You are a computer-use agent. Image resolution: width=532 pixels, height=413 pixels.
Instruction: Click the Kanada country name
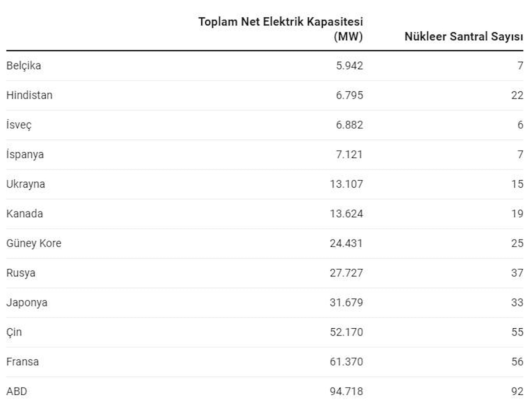(25, 214)
